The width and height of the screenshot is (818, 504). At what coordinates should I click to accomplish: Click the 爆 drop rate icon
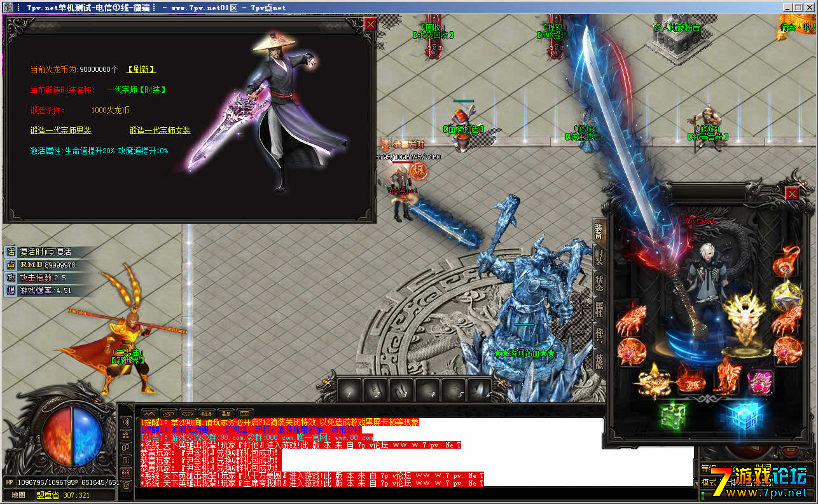[10, 290]
